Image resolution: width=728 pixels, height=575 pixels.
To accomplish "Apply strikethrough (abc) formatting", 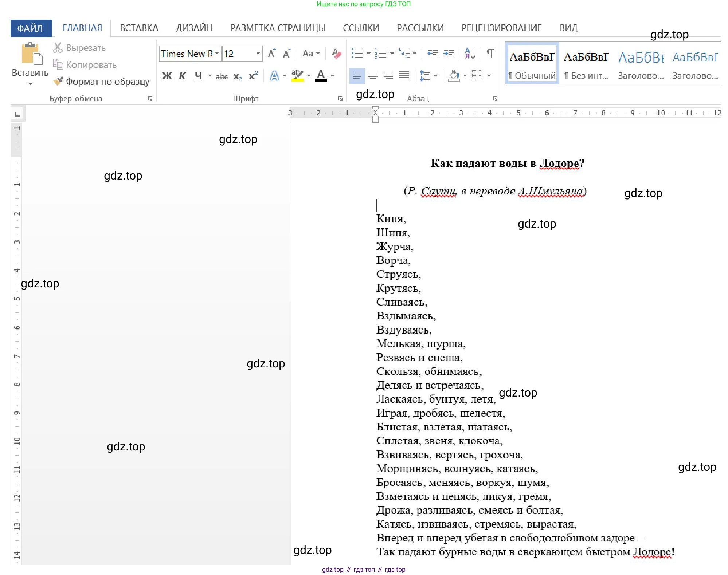I will (222, 76).
